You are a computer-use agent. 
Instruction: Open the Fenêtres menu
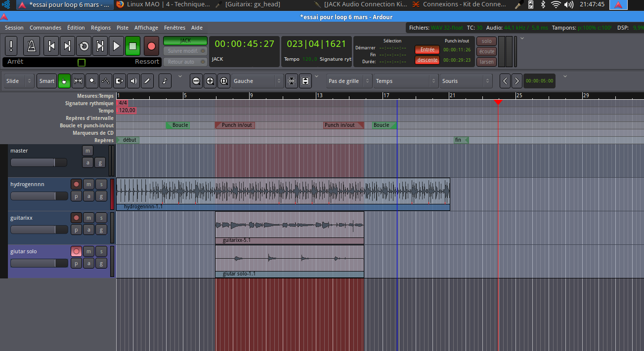[174, 28]
